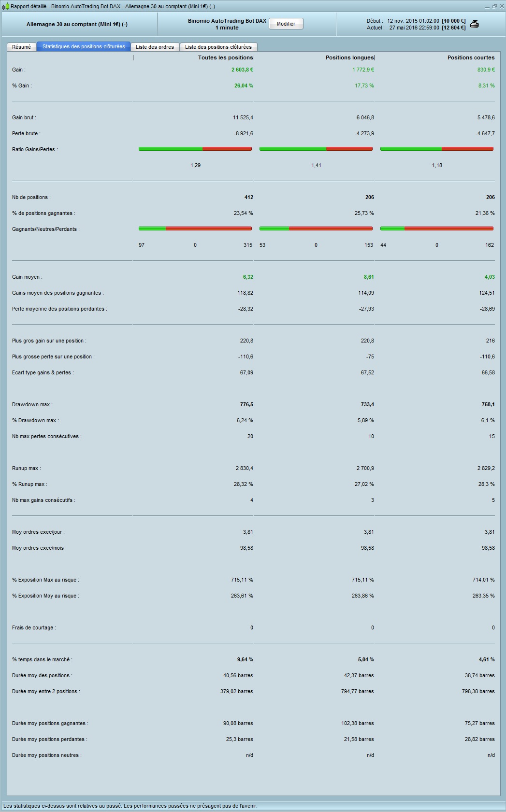The width and height of the screenshot is (506, 812).
Task: Click the Ratio Gains/Pertes bar for long positions
Action: (316, 149)
